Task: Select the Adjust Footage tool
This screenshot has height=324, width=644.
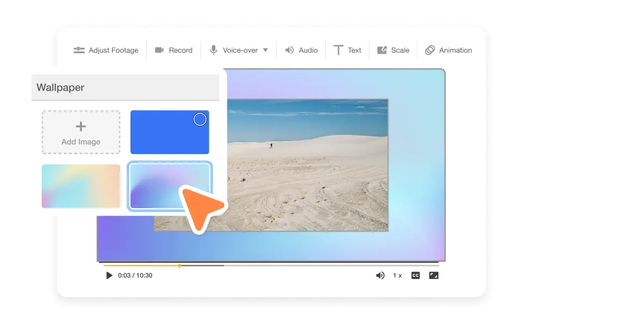Action: point(106,50)
